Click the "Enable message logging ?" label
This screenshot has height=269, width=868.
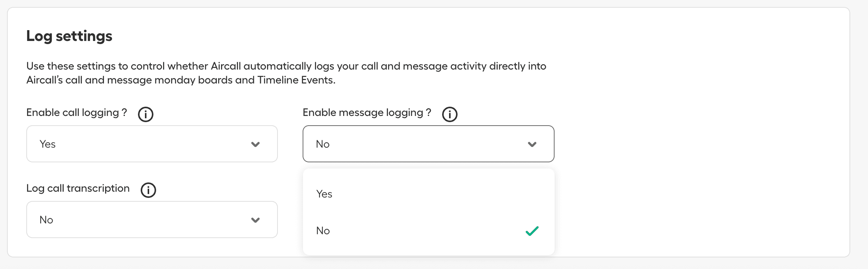click(x=367, y=112)
